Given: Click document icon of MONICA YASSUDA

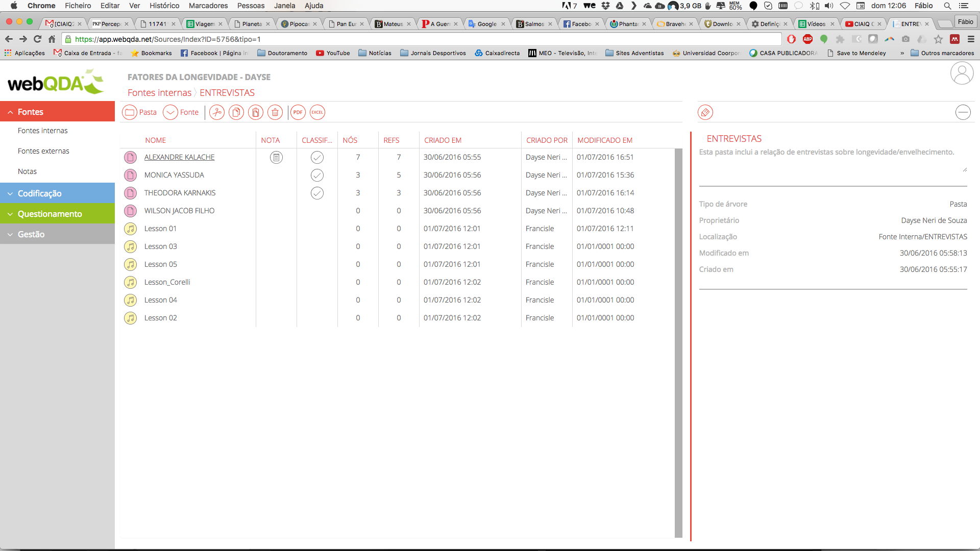Looking at the screenshot, I should pyautogui.click(x=131, y=175).
